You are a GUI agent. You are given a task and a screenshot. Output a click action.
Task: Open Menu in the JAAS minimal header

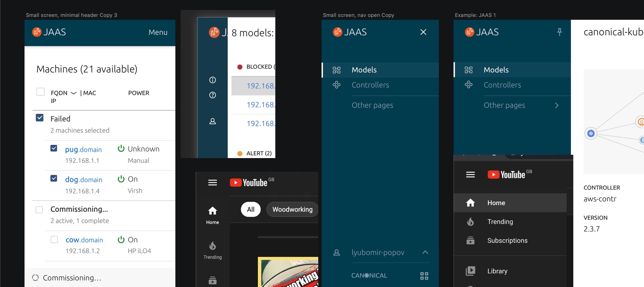pyautogui.click(x=158, y=32)
